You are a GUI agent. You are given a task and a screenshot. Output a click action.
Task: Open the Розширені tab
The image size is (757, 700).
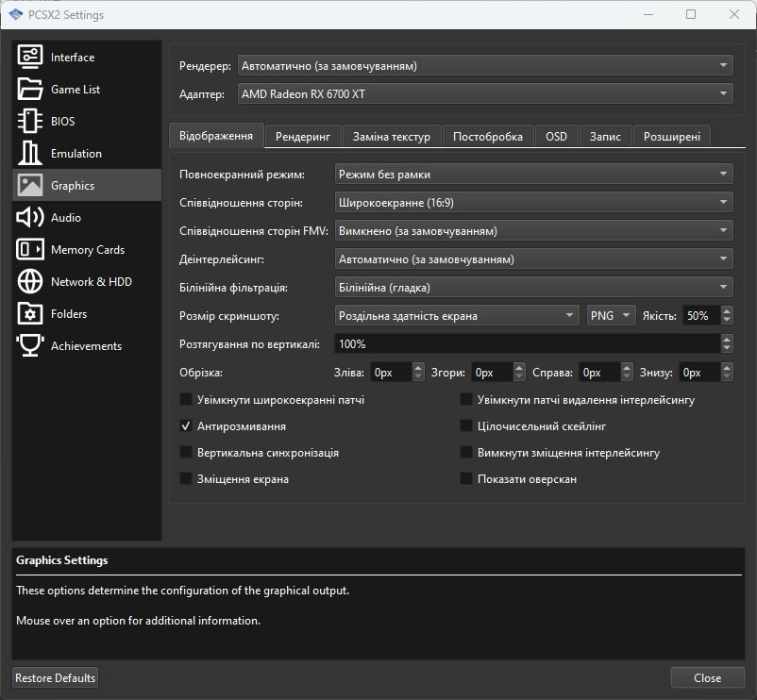click(671, 137)
